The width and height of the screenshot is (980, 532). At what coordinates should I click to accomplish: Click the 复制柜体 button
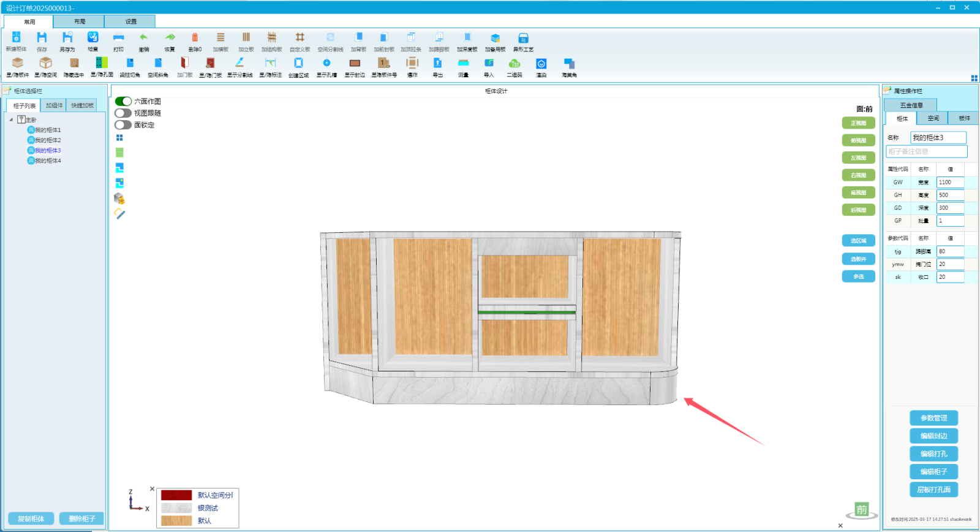(31, 519)
